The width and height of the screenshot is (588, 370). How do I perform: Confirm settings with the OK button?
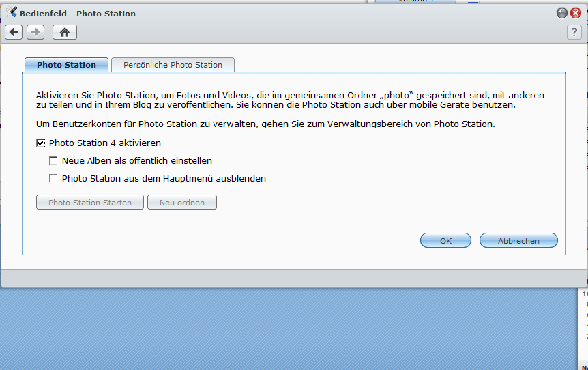[x=445, y=240]
